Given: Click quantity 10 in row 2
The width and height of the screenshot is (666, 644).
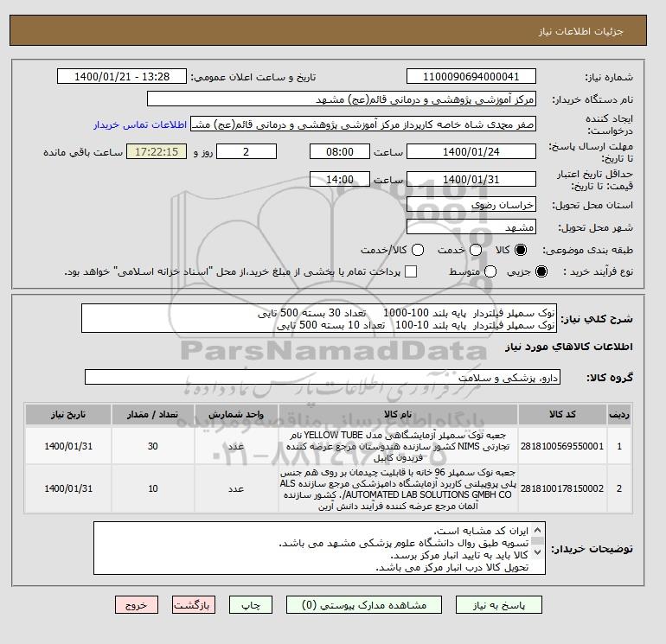Looking at the screenshot, I should tap(153, 488).
